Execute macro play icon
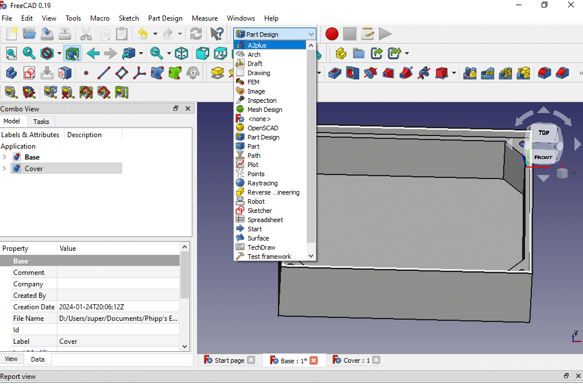583x392 pixels. point(385,34)
